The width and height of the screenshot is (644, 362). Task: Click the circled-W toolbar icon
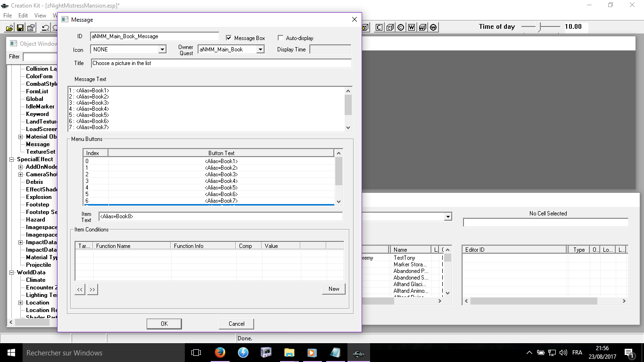433,27
